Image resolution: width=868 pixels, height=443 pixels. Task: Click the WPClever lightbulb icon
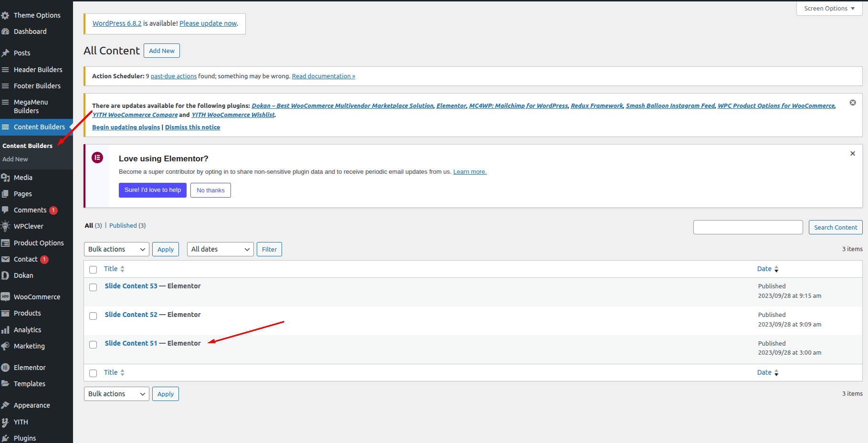pyautogui.click(x=5, y=226)
